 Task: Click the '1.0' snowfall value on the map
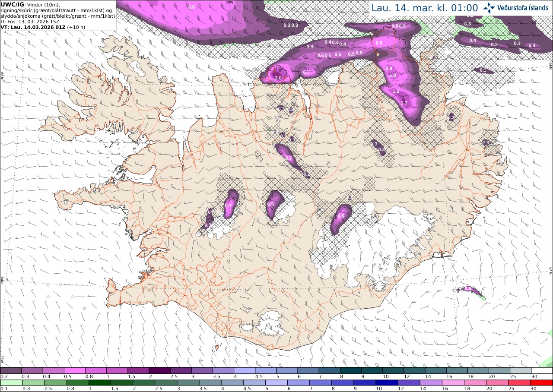(x=393, y=75)
